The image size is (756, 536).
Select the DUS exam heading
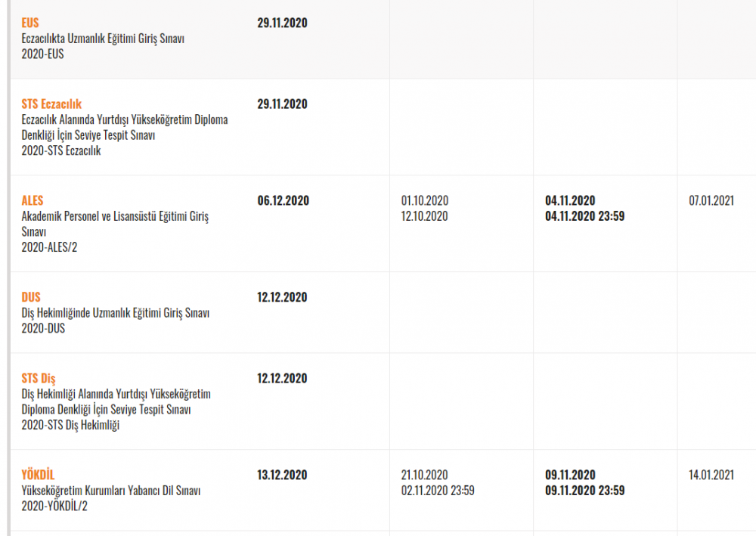pyautogui.click(x=31, y=297)
